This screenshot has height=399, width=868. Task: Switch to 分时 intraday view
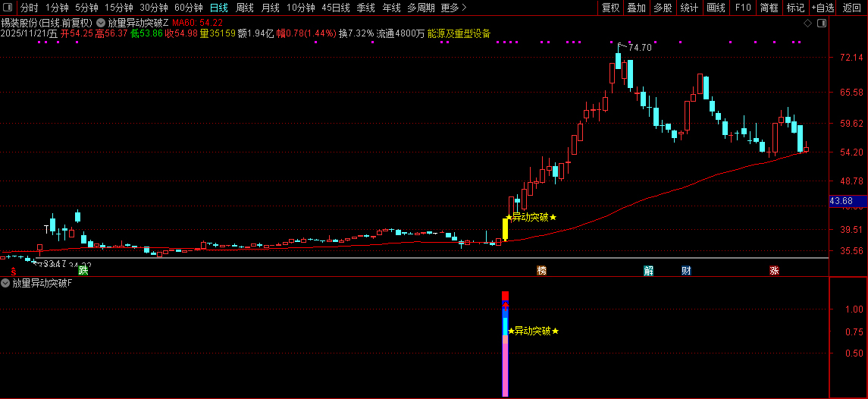[x=30, y=8]
